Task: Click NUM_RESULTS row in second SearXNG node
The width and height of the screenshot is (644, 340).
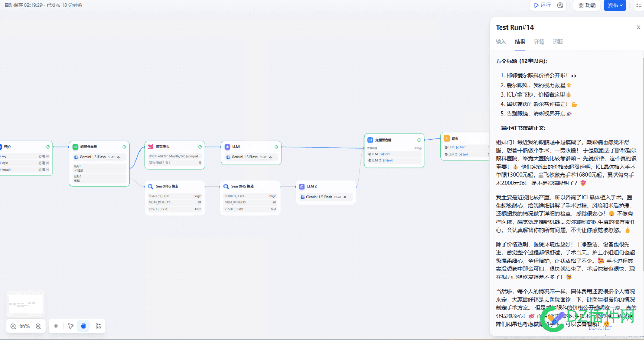Action: click(x=250, y=202)
